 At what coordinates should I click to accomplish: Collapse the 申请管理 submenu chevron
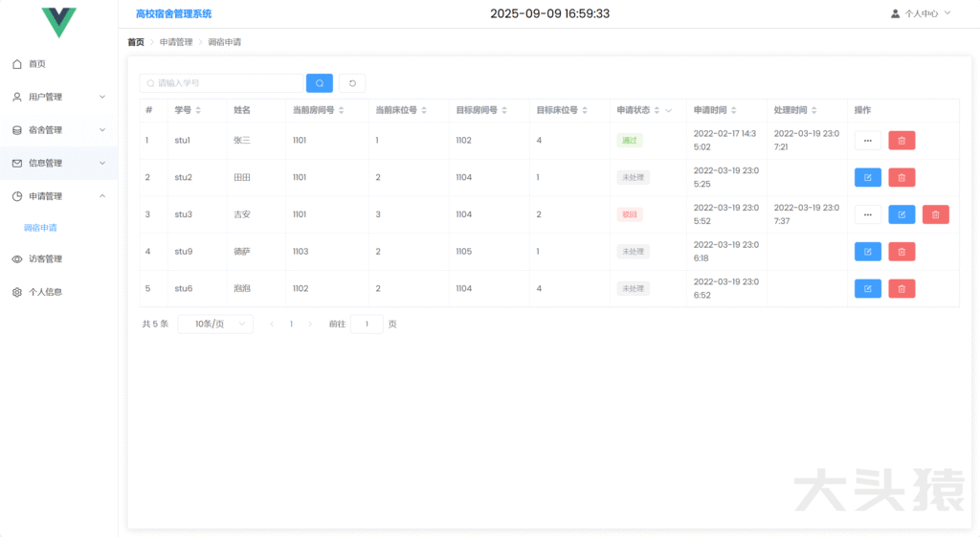point(102,196)
